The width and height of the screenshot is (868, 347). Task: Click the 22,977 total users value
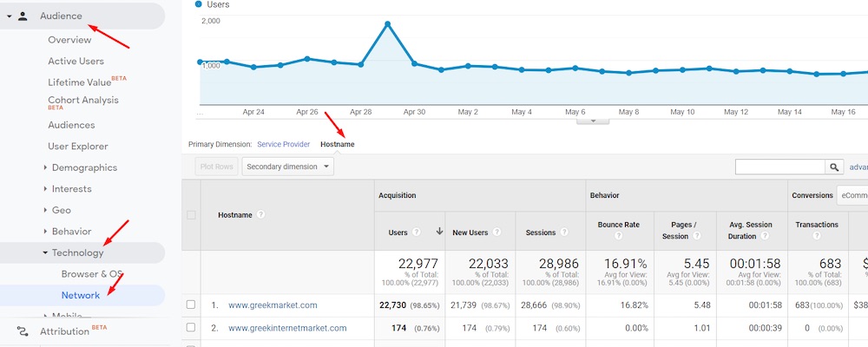[x=418, y=264]
